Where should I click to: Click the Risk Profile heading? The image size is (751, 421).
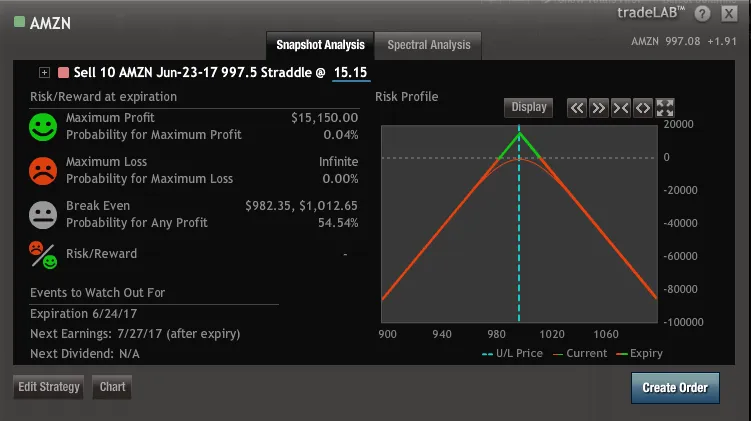pos(406,97)
